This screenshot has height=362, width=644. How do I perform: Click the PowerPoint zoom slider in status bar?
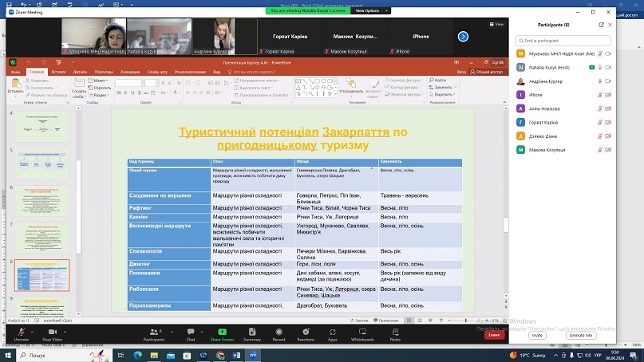(466, 321)
